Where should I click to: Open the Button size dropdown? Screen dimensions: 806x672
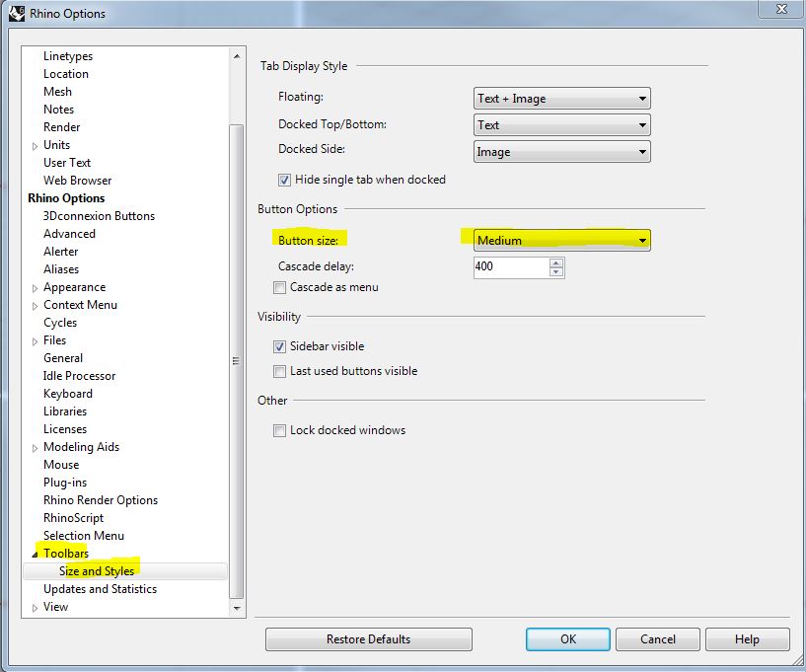(562, 240)
